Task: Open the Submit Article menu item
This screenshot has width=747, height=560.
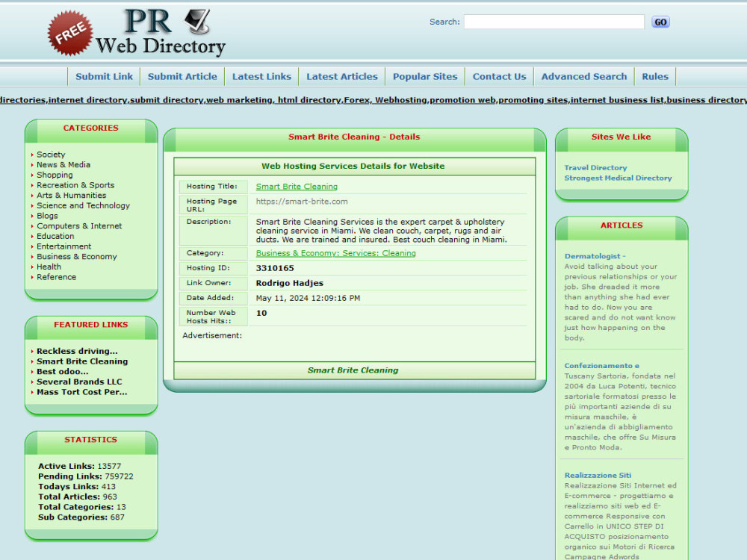Action: (x=182, y=77)
